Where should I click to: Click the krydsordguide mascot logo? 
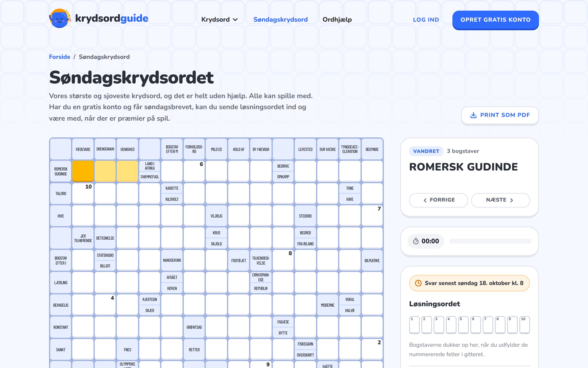(60, 18)
